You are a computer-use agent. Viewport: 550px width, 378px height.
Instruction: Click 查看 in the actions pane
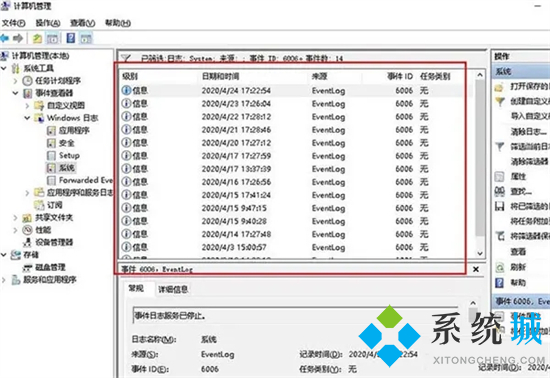518,251
